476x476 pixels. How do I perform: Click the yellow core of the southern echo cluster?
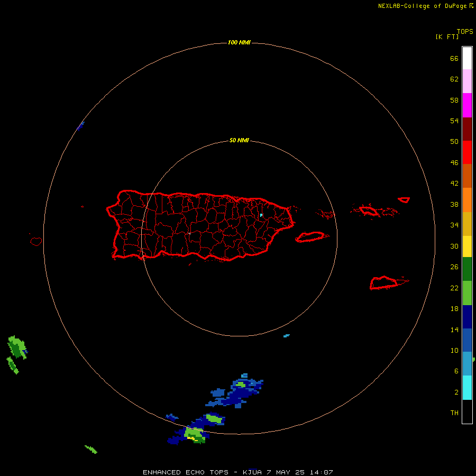pyautogui.click(x=193, y=438)
